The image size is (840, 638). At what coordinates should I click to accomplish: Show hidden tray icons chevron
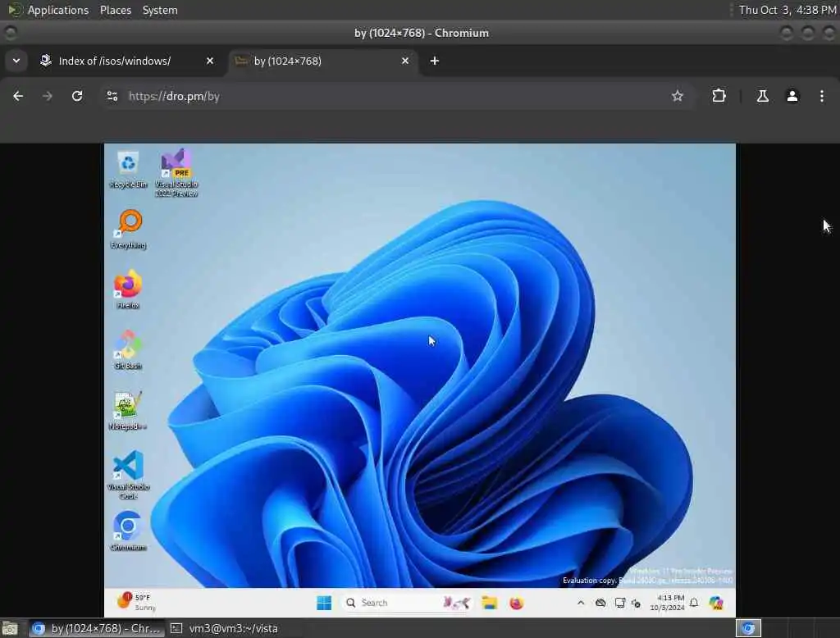coord(580,603)
